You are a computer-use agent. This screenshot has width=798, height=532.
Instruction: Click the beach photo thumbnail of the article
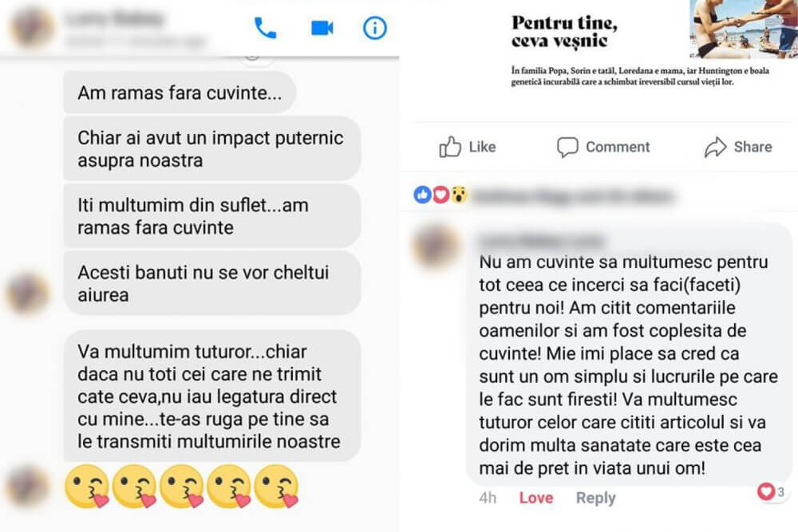[744, 28]
